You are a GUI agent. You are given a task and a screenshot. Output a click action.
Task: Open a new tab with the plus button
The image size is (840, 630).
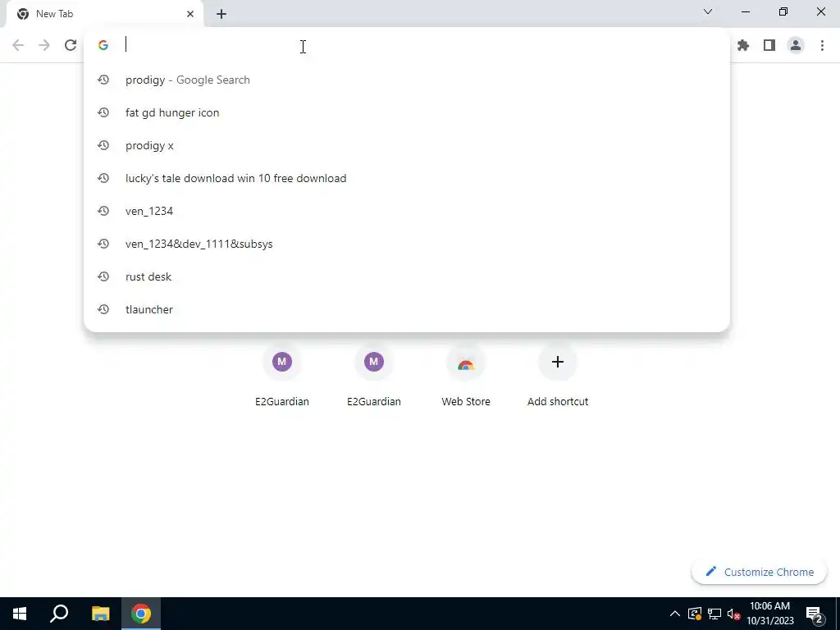[x=221, y=14]
